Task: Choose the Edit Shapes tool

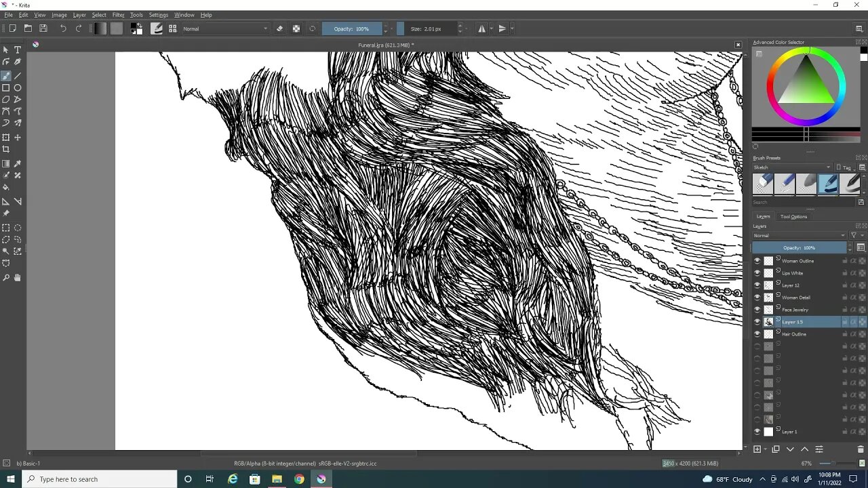Action: pyautogui.click(x=6, y=62)
